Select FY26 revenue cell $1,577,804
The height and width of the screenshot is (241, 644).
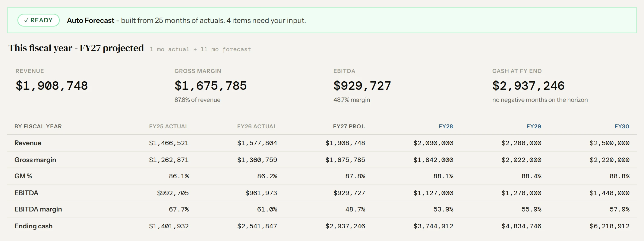pos(257,143)
